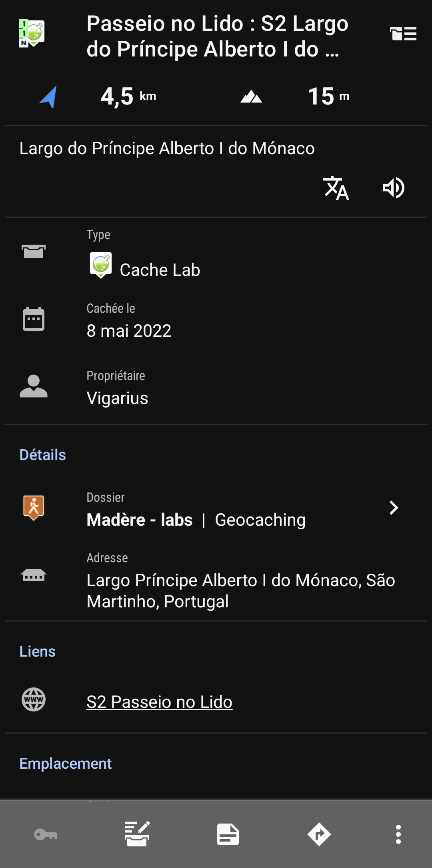Tap the www globe icon
This screenshot has height=868, width=432.
(34, 699)
